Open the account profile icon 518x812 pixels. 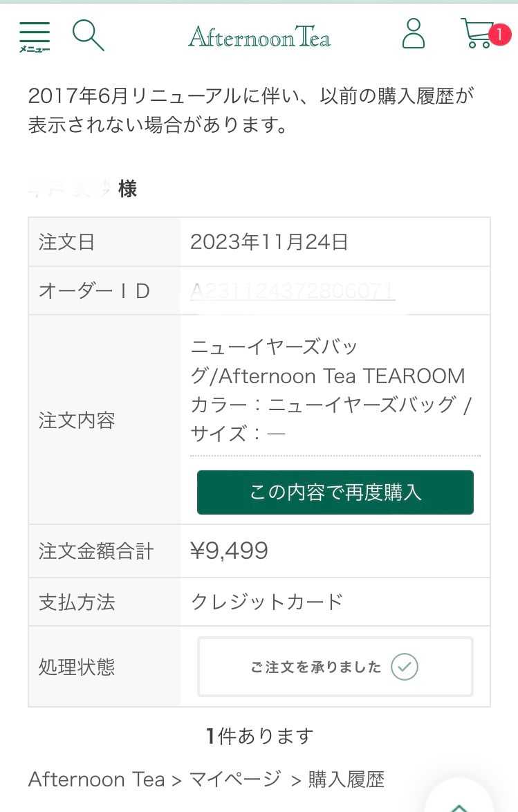[x=414, y=34]
